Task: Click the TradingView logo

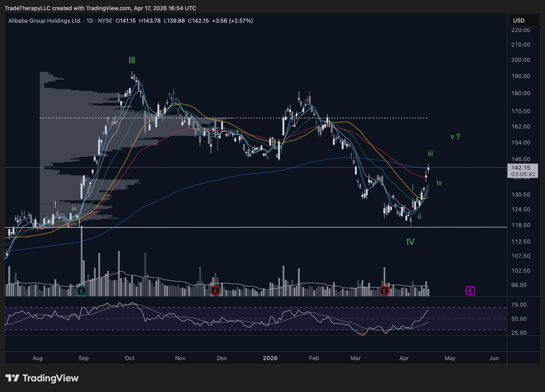Action: pyautogui.click(x=42, y=378)
